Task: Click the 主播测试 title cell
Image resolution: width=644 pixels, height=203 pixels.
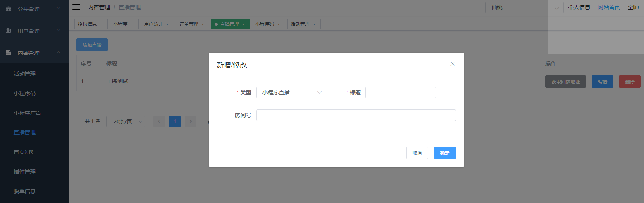Action: (117, 82)
